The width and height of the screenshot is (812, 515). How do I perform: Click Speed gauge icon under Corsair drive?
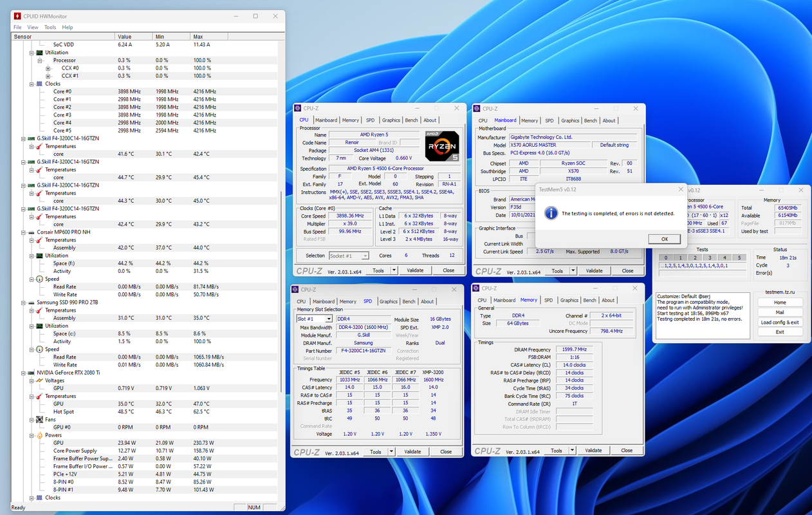[x=40, y=279]
